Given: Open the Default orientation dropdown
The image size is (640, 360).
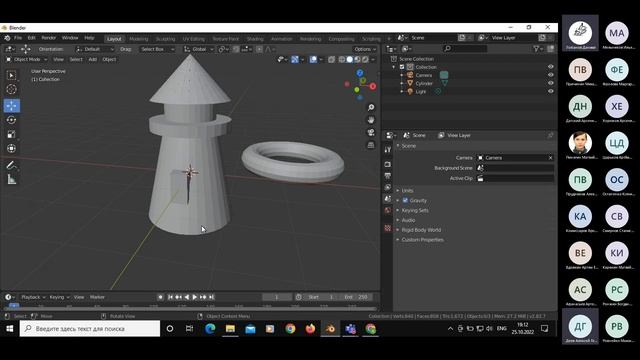Looking at the screenshot, I should click(x=95, y=49).
